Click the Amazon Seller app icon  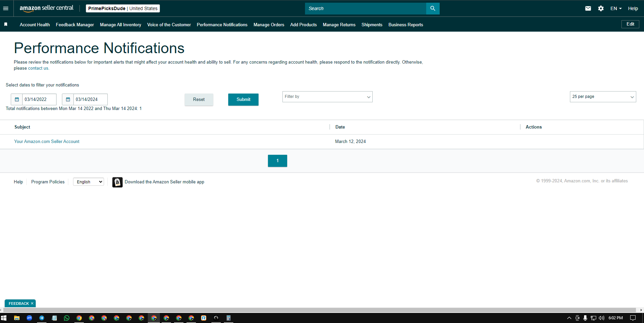pyautogui.click(x=117, y=182)
